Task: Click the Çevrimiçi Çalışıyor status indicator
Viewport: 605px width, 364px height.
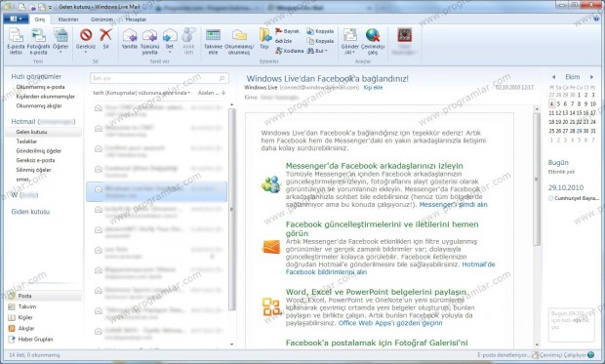Action: click(x=563, y=355)
